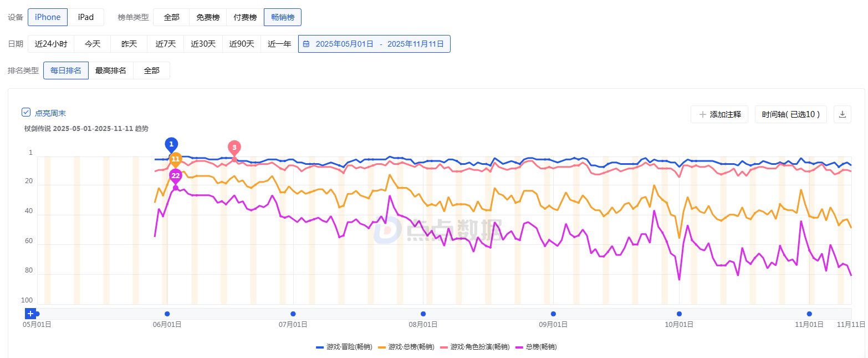Select 最高排名 ranking type
Screen dimensions: 868x358
[111, 70]
